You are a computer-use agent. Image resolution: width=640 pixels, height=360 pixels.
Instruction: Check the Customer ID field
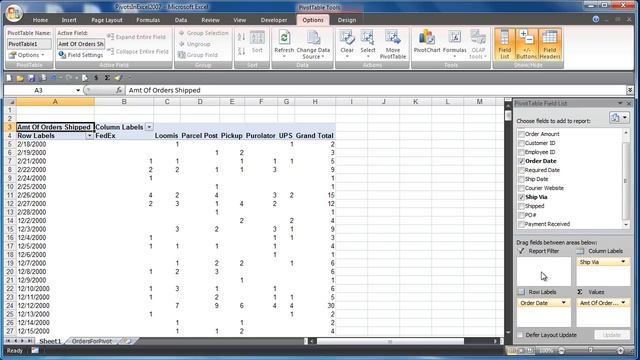521,143
